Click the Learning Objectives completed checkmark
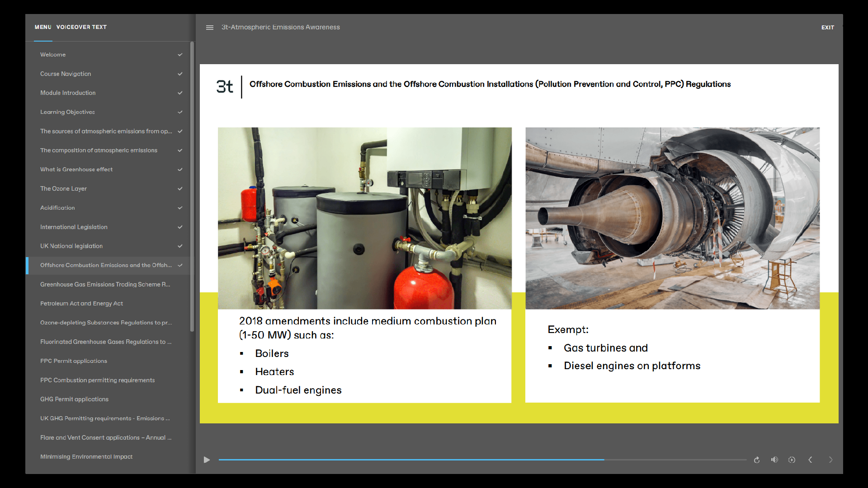The width and height of the screenshot is (868, 488). [x=180, y=112]
